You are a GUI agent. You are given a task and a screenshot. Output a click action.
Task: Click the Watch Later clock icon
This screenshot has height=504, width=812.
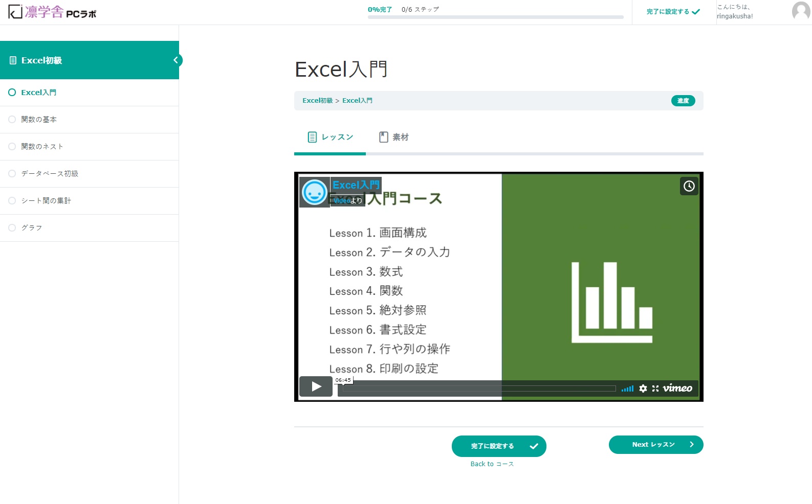coord(689,186)
